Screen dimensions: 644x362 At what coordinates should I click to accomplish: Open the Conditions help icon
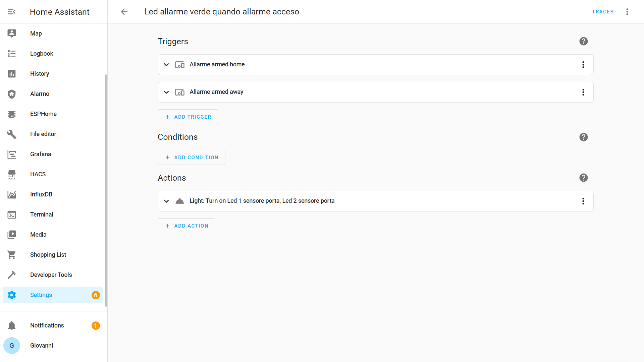583,137
